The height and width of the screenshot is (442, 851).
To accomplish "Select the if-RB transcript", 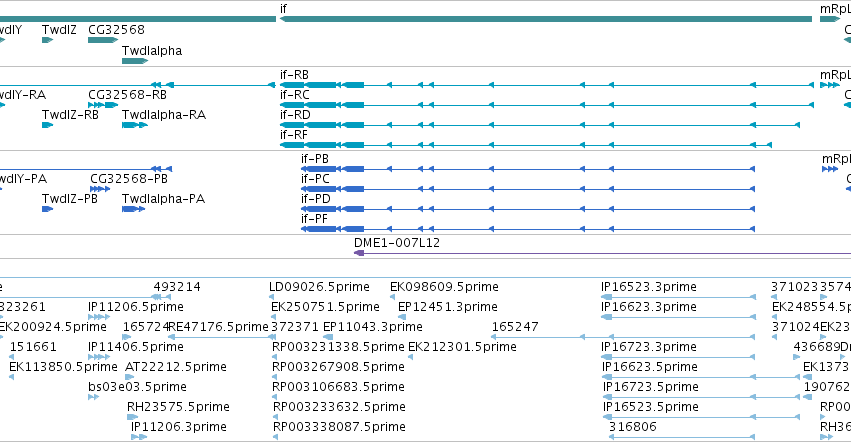I will tap(547, 85).
